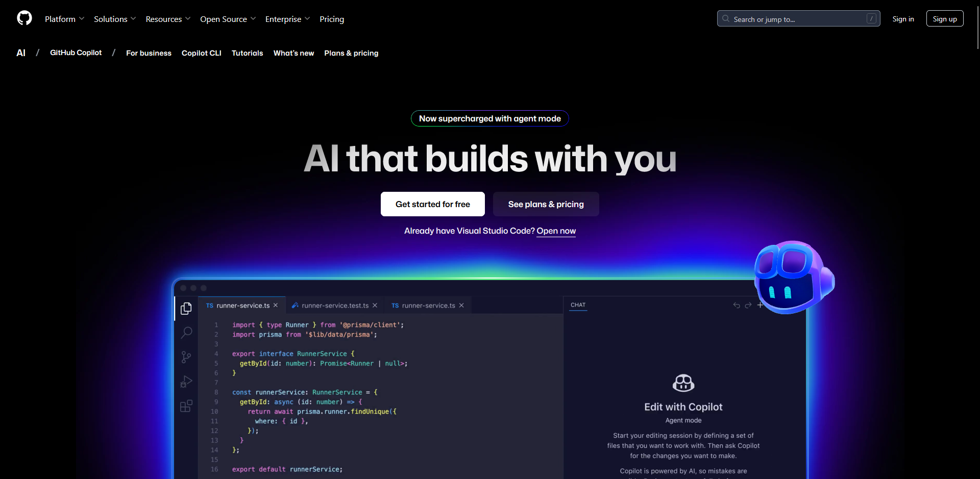This screenshot has width=980, height=479.
Task: Select the Run and Debug icon
Action: click(186, 382)
